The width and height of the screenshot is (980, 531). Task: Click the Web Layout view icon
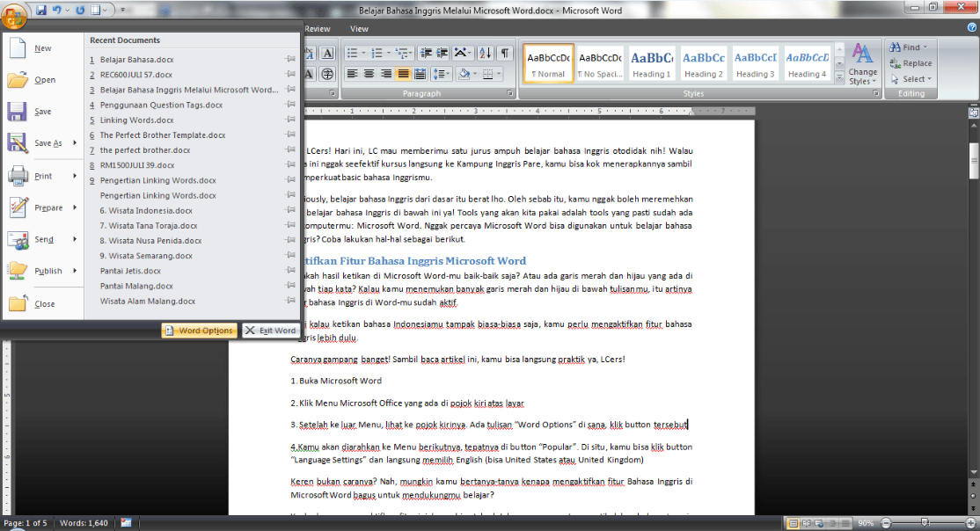[819, 523]
